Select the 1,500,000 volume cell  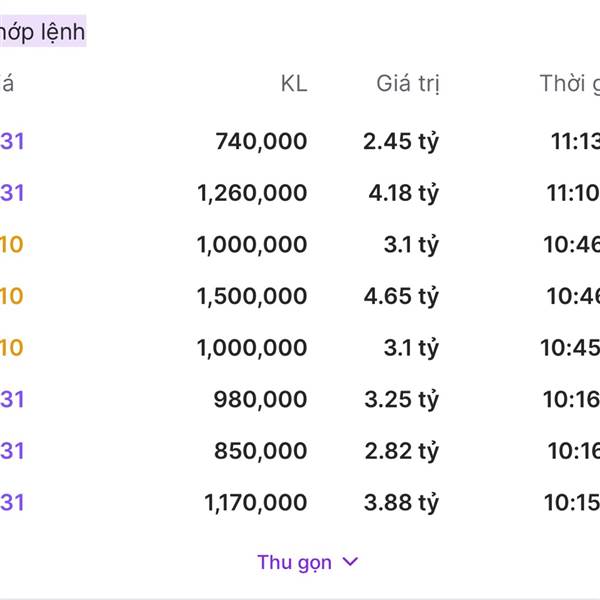pyautogui.click(x=252, y=296)
